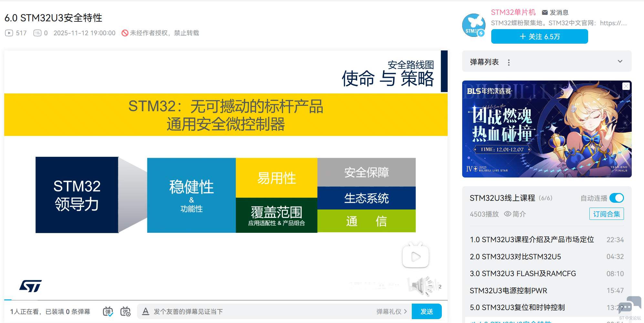This screenshot has height=323, width=644.
Task: Open the danmaku settings icon
Action: (125, 312)
